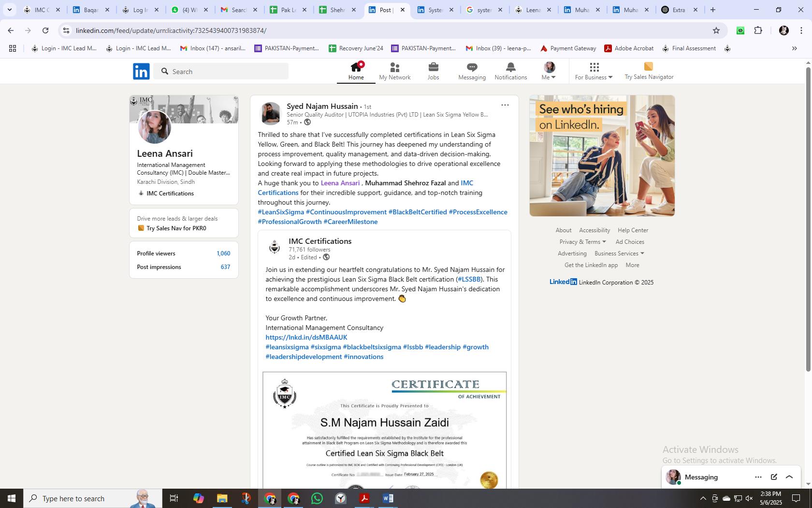Bookmark this page with star icon

pos(716,30)
